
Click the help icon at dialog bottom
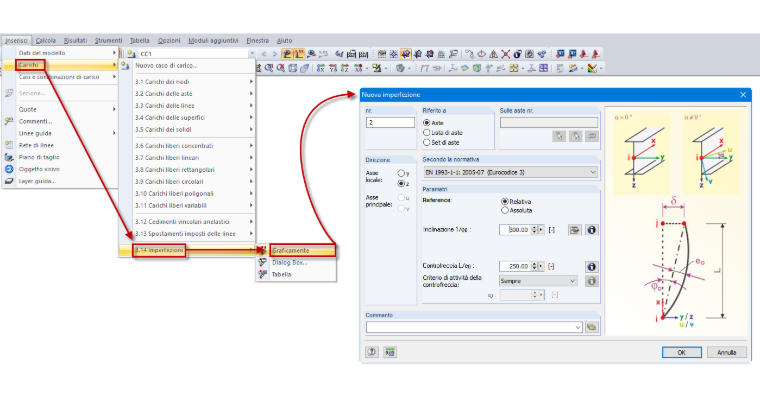point(372,352)
